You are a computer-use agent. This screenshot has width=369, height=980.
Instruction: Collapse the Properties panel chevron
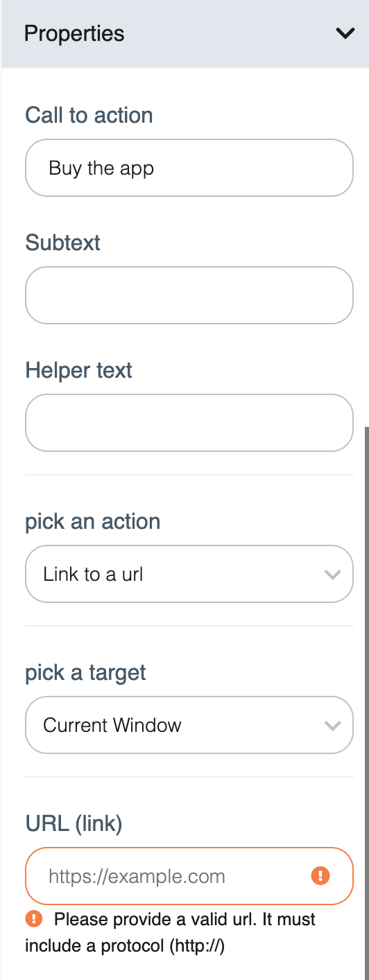click(x=345, y=33)
